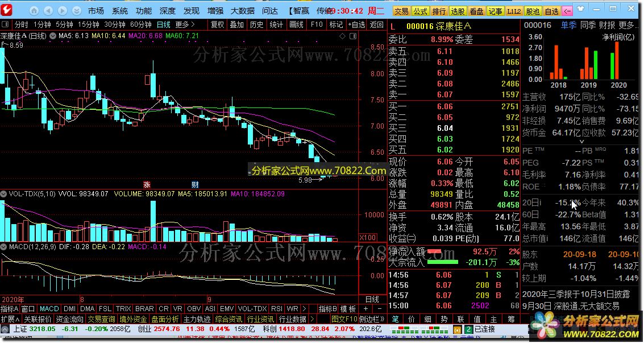
Task: Click the red app logo icon
Action: coord(7,10)
